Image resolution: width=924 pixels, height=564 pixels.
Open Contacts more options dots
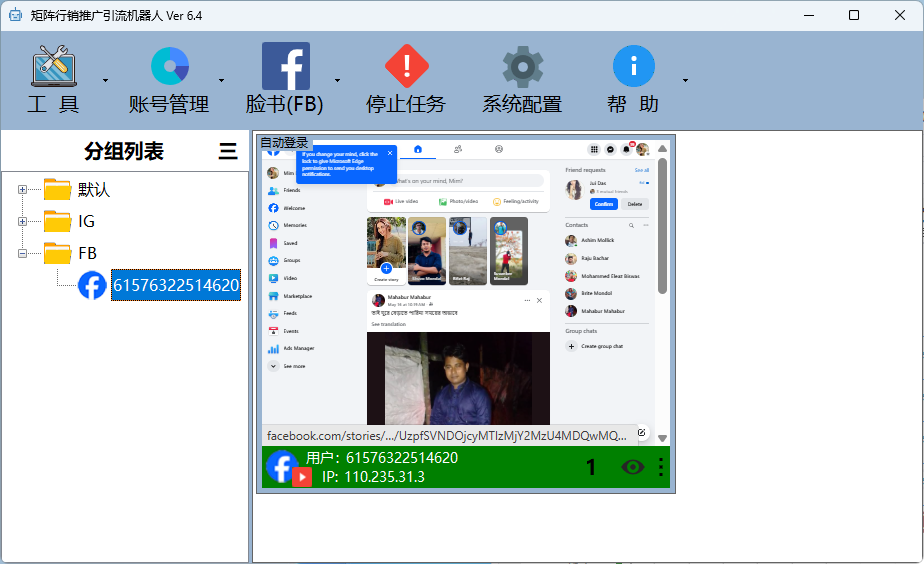pos(646,225)
